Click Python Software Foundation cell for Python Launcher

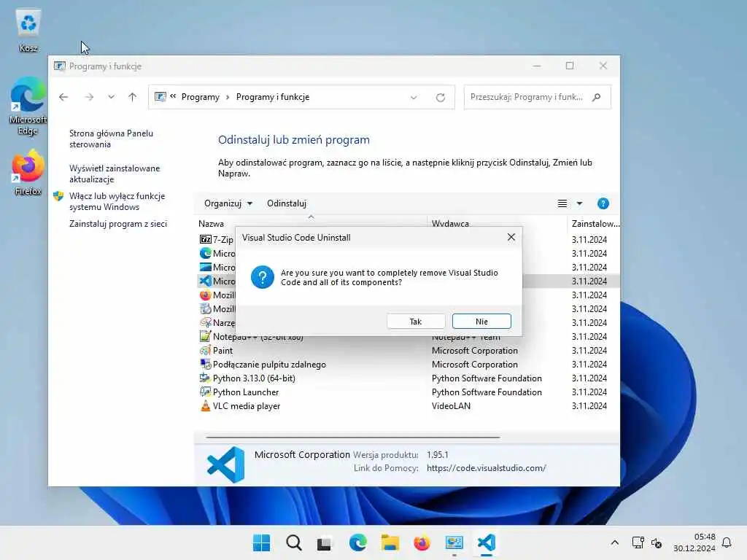tap(487, 392)
